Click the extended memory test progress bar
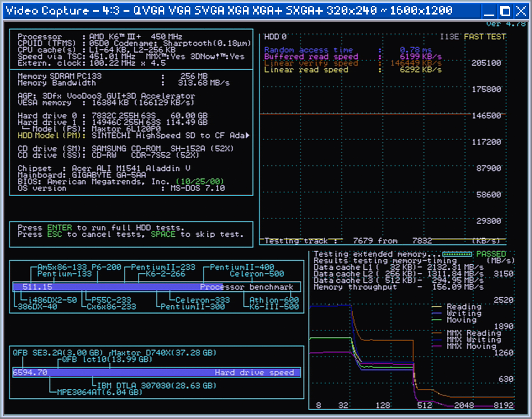Screen dimensions: 532x419 [457, 254]
